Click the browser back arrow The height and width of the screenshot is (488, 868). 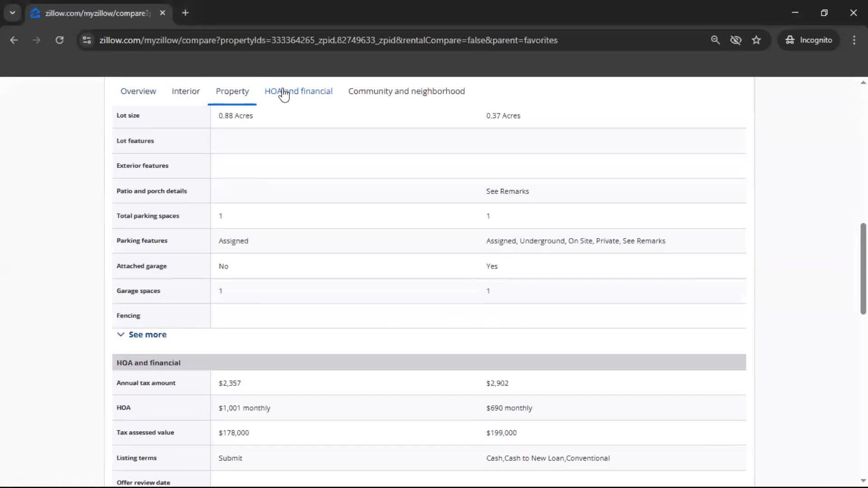14,40
